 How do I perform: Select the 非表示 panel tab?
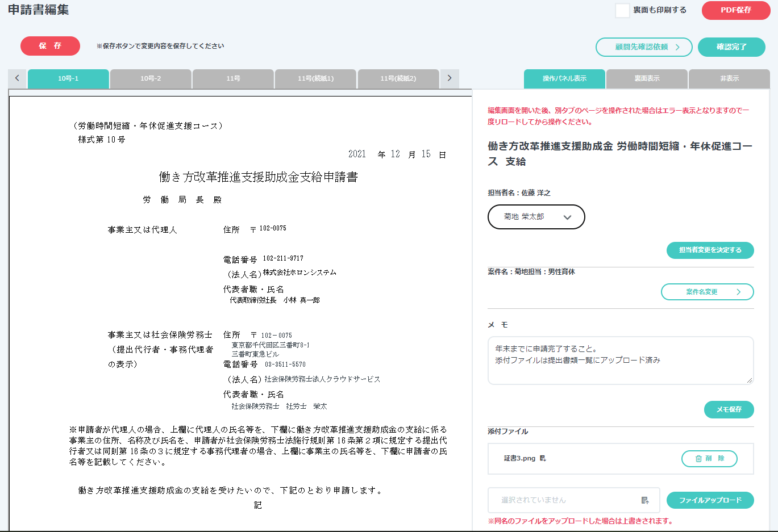point(729,78)
